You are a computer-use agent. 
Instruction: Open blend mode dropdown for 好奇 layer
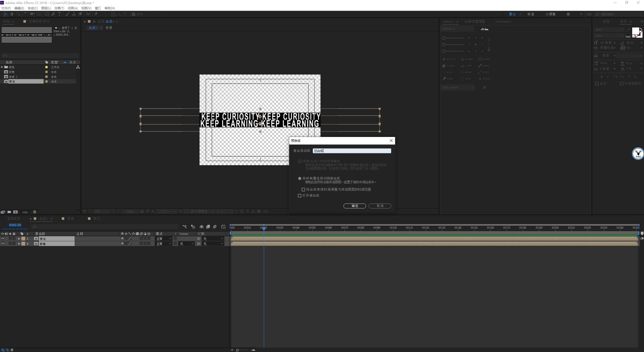coord(164,244)
